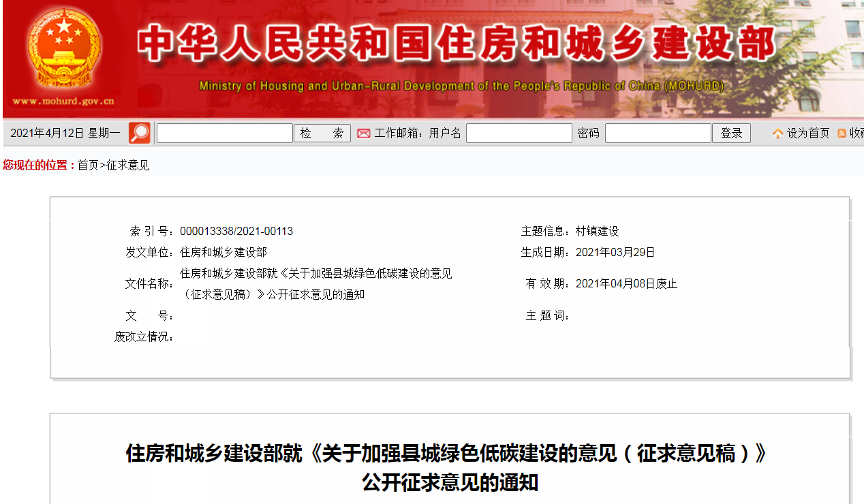
Task: Click the 主题词 label
Action: tap(548, 316)
